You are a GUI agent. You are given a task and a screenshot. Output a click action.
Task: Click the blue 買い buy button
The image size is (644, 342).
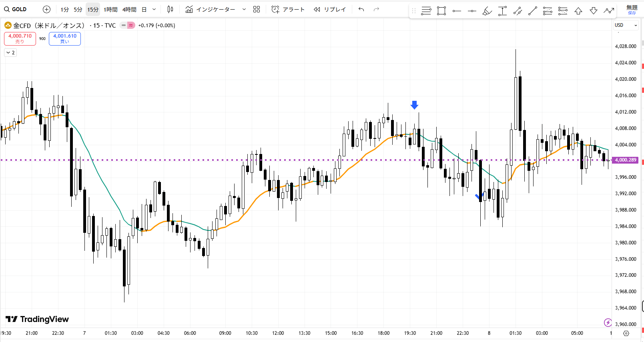(x=65, y=38)
